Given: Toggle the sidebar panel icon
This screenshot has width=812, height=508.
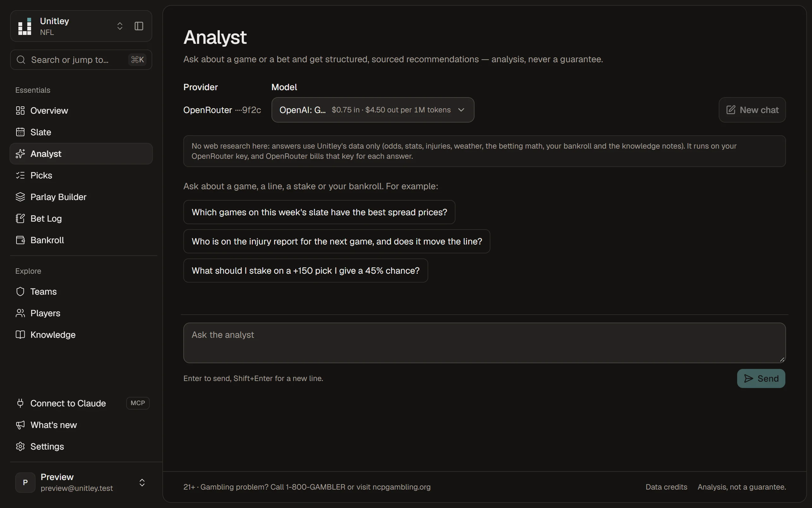Looking at the screenshot, I should [139, 26].
